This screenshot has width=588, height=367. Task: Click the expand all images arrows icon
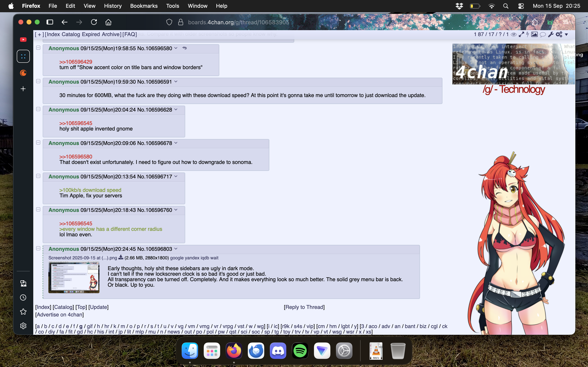click(x=521, y=34)
